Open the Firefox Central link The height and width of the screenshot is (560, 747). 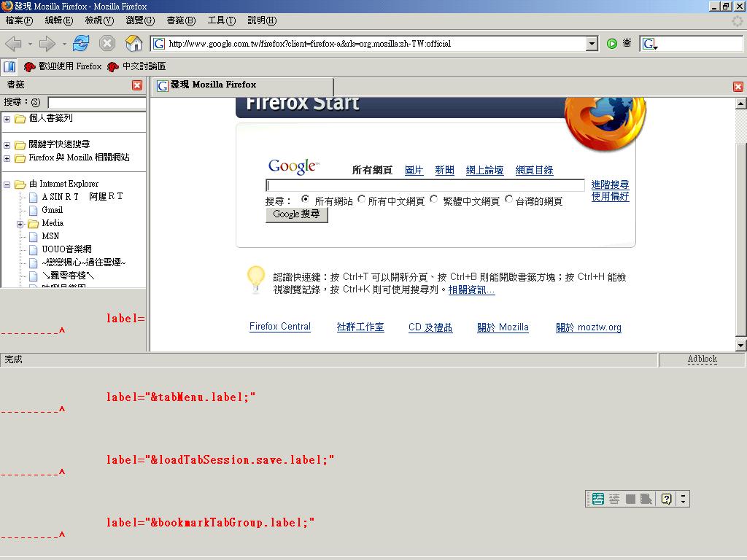[280, 327]
